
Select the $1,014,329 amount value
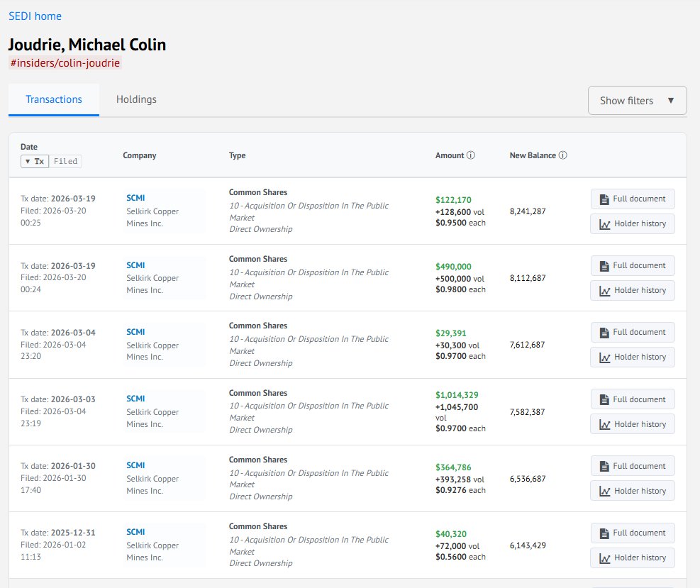[x=457, y=394]
